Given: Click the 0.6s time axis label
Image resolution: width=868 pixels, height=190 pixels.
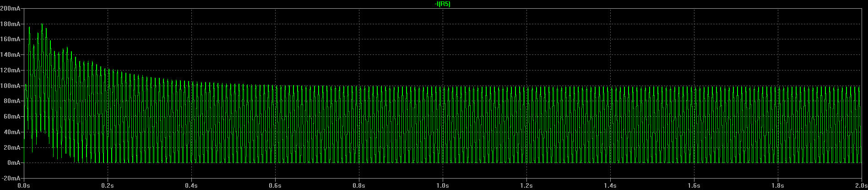Looking at the screenshot, I should point(275,186).
